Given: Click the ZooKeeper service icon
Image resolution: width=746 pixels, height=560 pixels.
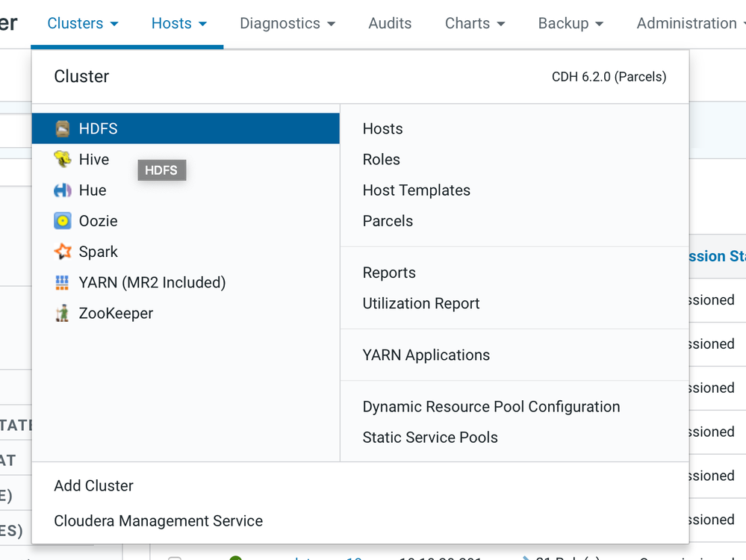Looking at the screenshot, I should click(x=63, y=314).
